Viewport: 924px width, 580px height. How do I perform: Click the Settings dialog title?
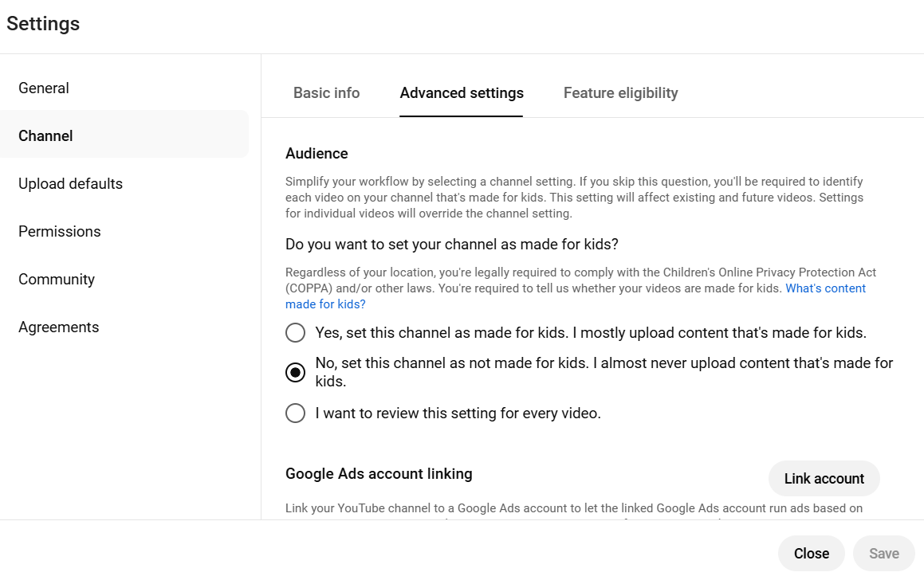43,24
